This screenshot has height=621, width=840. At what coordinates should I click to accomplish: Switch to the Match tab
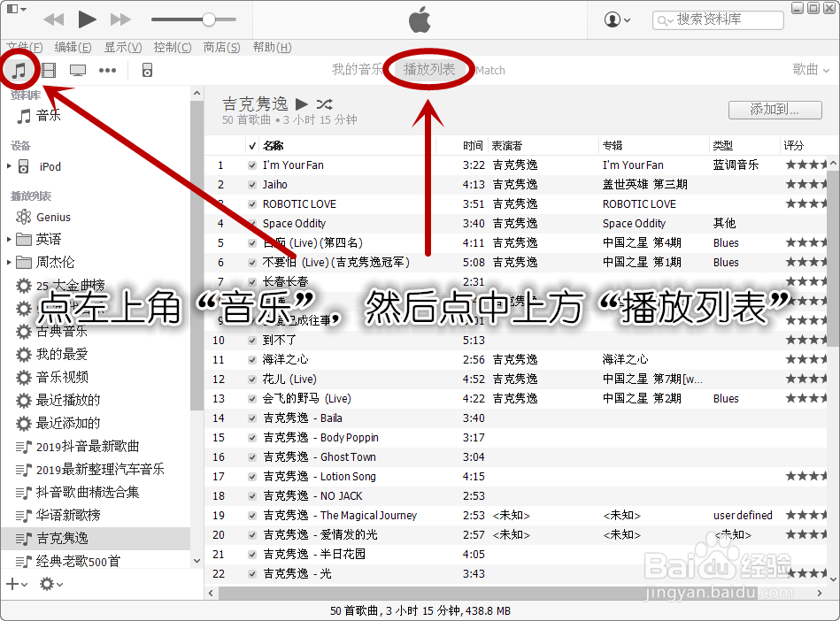[x=490, y=70]
